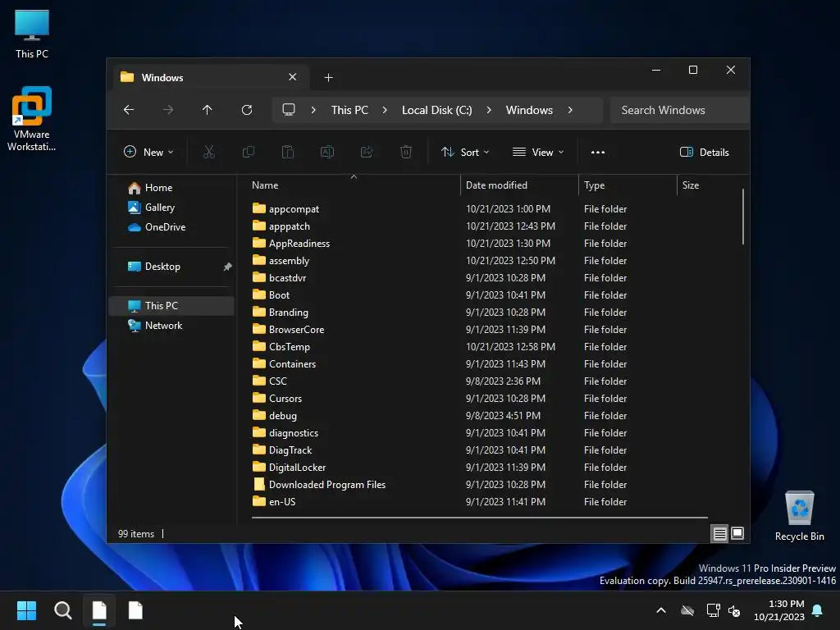Show hidden system tray icons
Viewport: 840px width, 630px height.
(661, 610)
